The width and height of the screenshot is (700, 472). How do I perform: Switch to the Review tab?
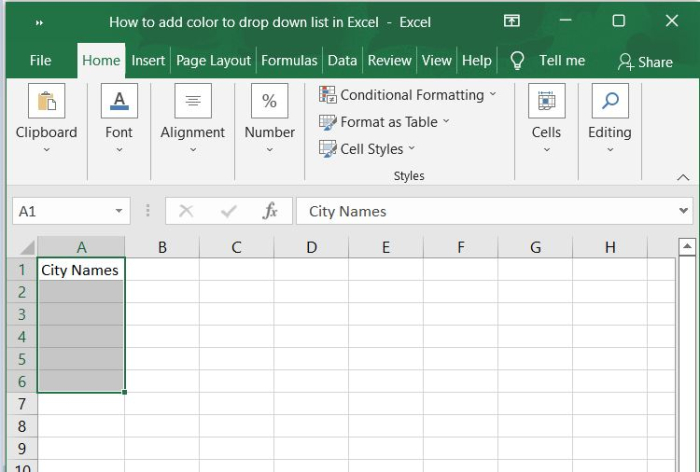point(389,60)
